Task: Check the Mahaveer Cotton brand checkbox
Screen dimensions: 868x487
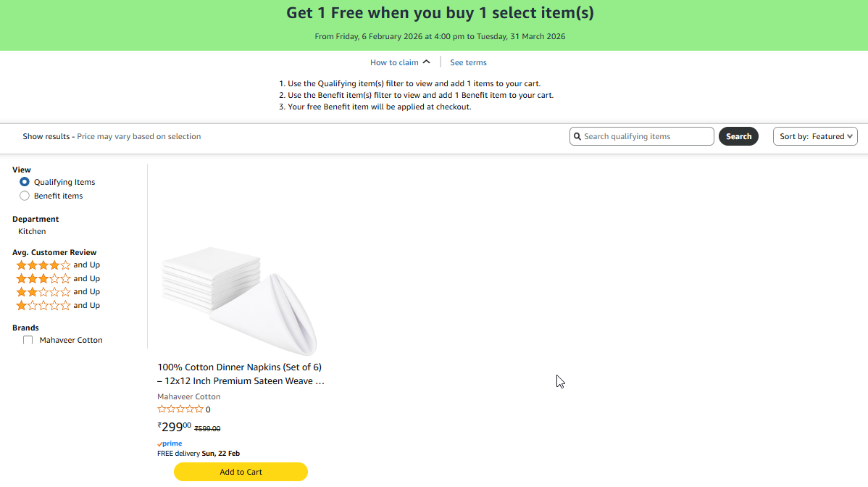Action: [28, 340]
